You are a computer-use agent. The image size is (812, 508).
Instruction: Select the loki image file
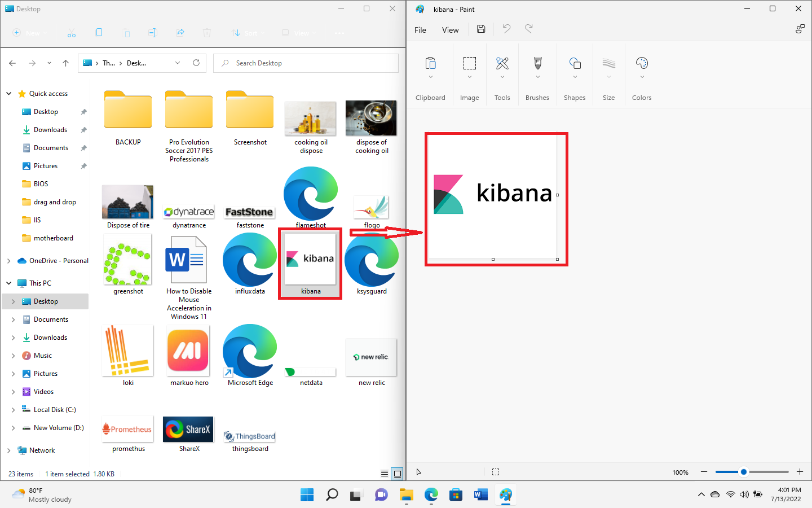point(128,350)
